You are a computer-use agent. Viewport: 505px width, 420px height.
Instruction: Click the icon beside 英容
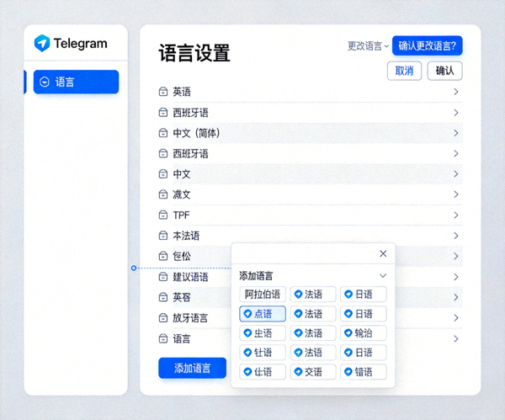pos(163,297)
